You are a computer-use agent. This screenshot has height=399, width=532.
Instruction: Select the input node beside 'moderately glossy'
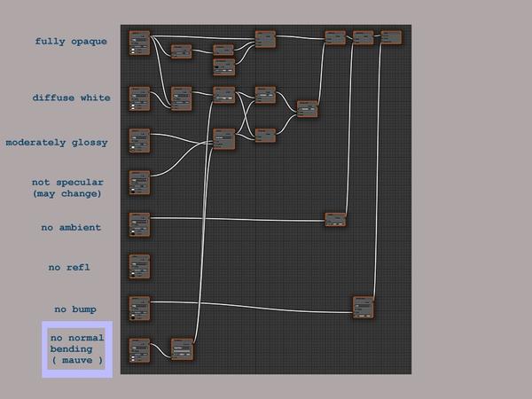[x=139, y=140]
